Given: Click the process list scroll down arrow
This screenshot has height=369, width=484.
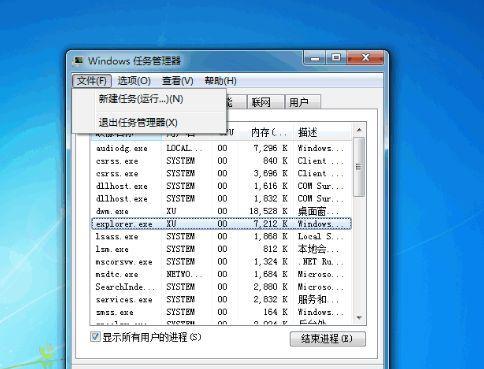Looking at the screenshot, I should pos(359,317).
